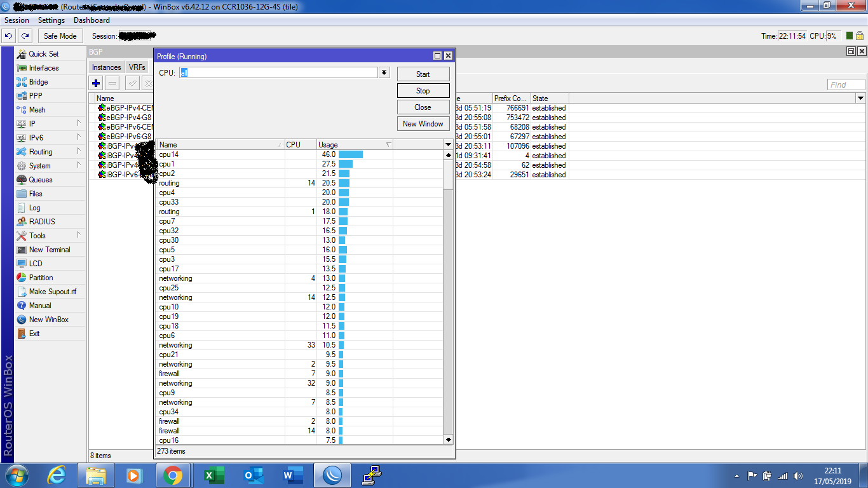The height and width of the screenshot is (488, 868).
Task: Click the Close button in Profile
Action: coord(423,107)
